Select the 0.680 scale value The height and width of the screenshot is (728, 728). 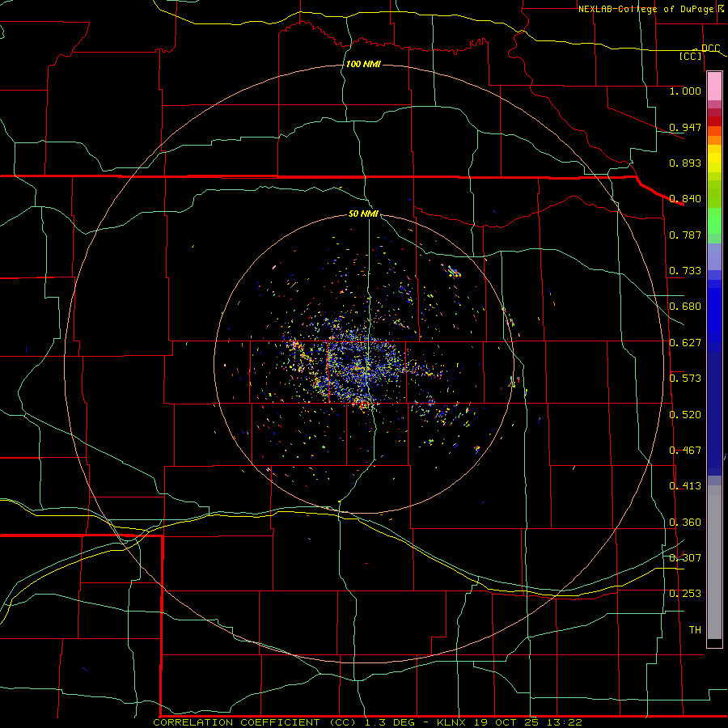pos(685,307)
